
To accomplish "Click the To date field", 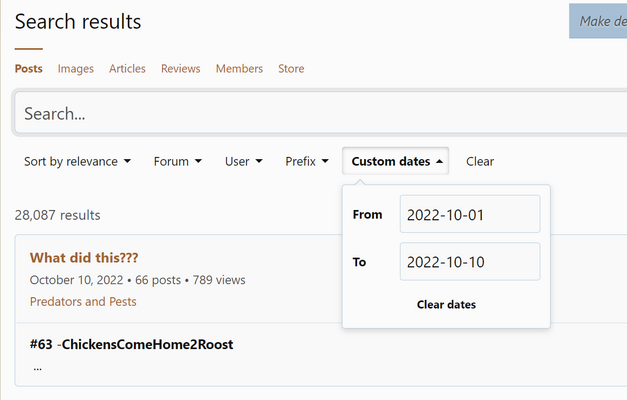I will [470, 262].
